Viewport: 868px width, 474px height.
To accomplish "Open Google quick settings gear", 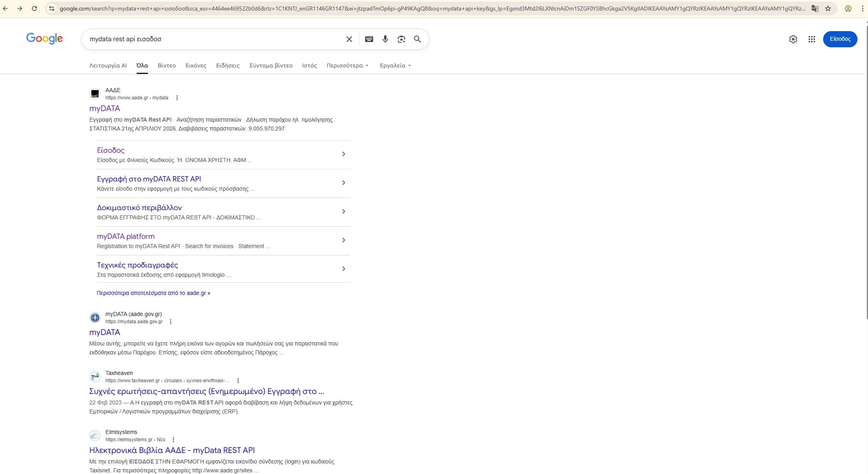I will (793, 39).
